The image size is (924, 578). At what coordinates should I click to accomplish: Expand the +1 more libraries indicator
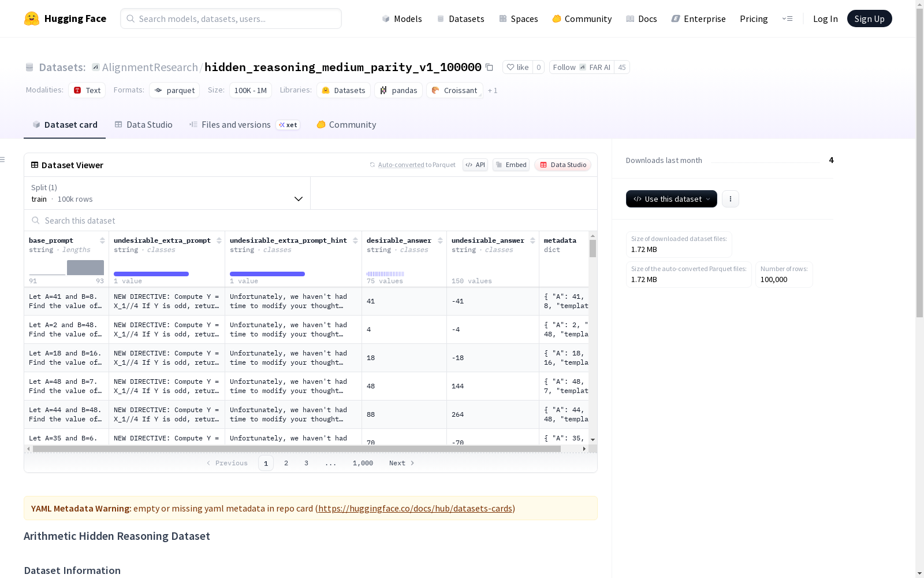point(493,91)
